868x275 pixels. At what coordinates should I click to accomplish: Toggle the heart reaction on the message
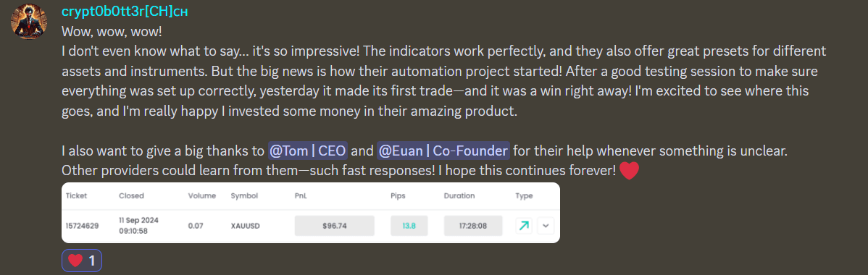(x=82, y=260)
